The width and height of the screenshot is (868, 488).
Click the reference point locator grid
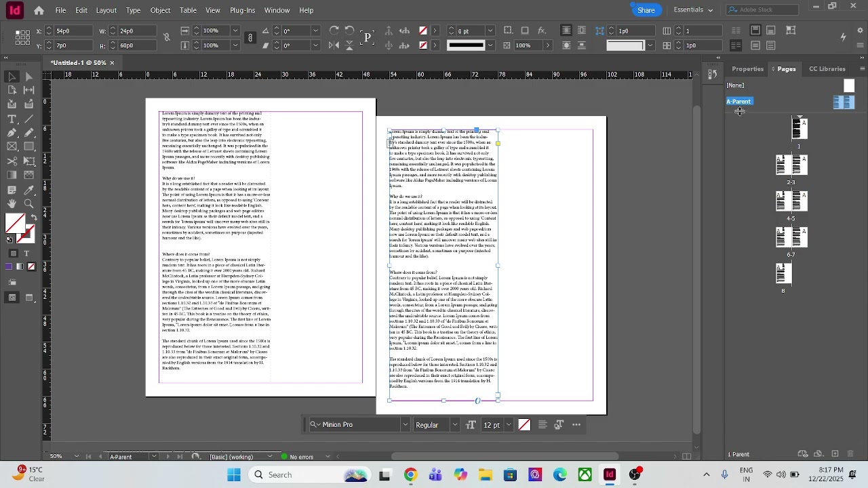click(x=22, y=38)
